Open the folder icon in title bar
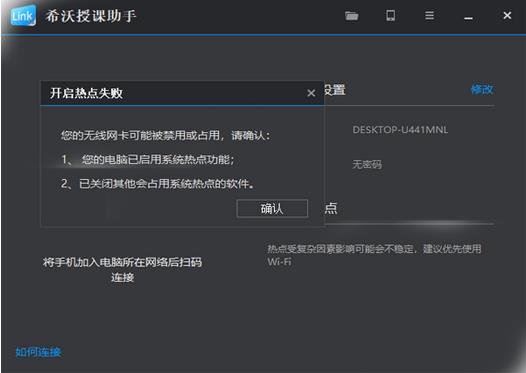The width and height of the screenshot is (526, 373). tap(352, 16)
